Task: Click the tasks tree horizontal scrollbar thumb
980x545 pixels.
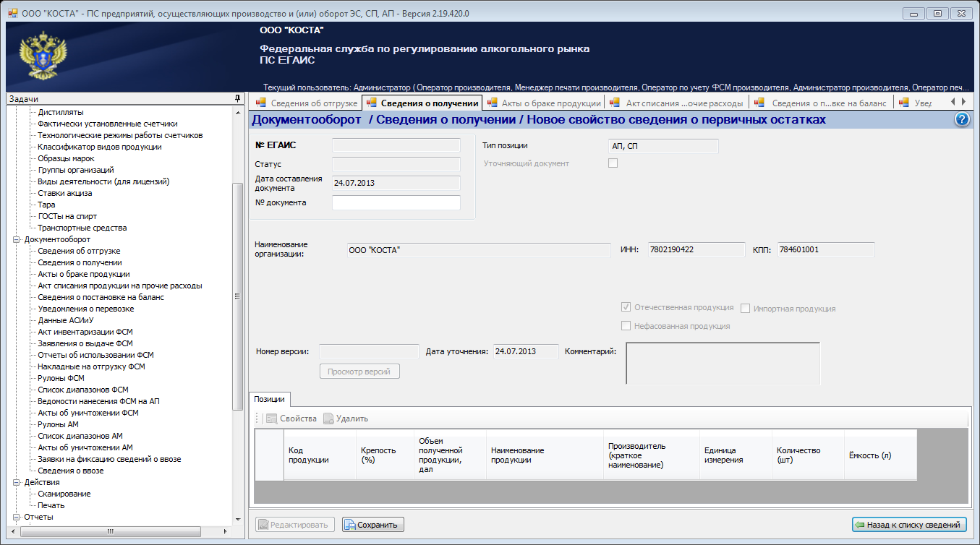Action: (x=110, y=531)
